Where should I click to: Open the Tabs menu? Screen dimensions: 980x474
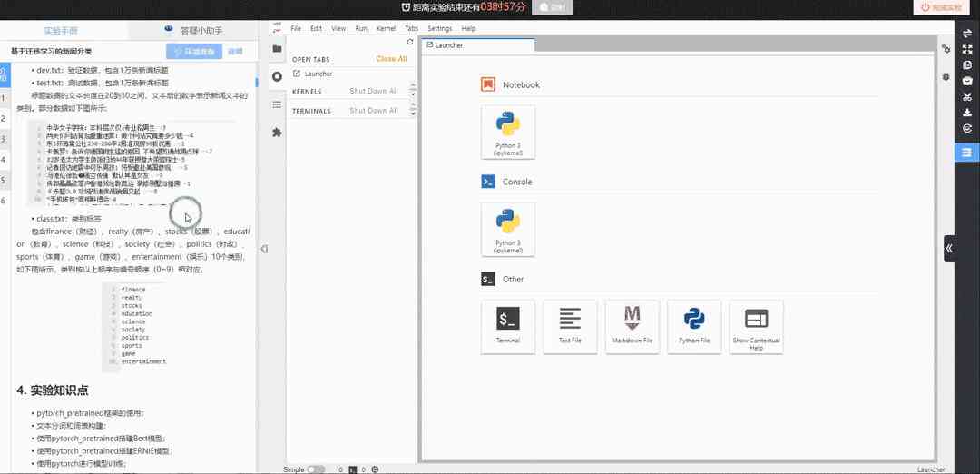pyautogui.click(x=411, y=29)
